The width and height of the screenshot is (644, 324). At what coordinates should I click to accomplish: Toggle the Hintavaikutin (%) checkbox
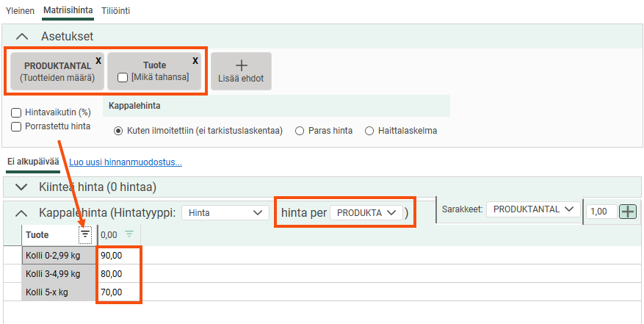[x=16, y=113]
